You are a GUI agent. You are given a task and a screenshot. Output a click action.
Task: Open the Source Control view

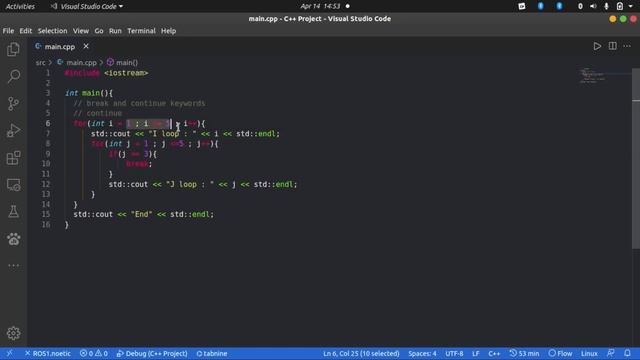(x=13, y=104)
